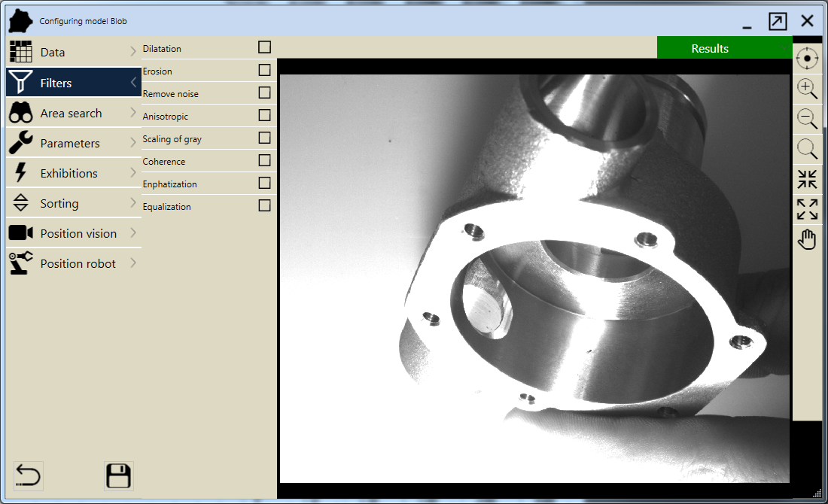Image resolution: width=828 pixels, height=504 pixels.
Task: Click the Blob model logo icon
Action: click(x=20, y=21)
